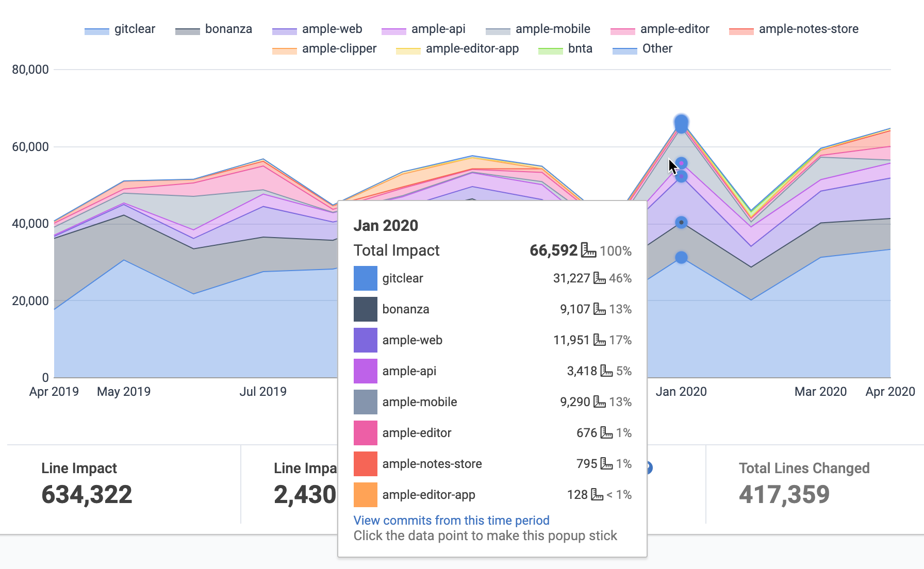This screenshot has height=569, width=924.
Task: Click the ample-api Jan 2020 data point
Action: tap(681, 163)
